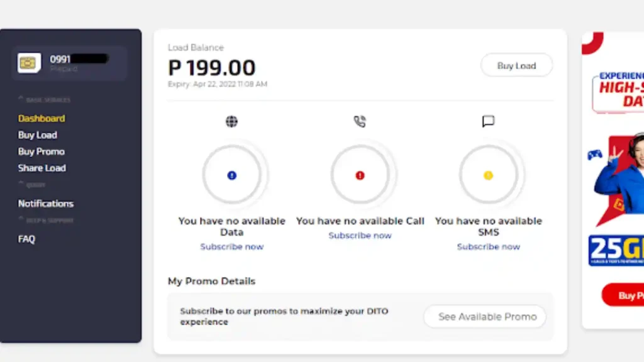Click the yellow SMS alert indicator
The image size is (644, 362).
click(x=488, y=175)
